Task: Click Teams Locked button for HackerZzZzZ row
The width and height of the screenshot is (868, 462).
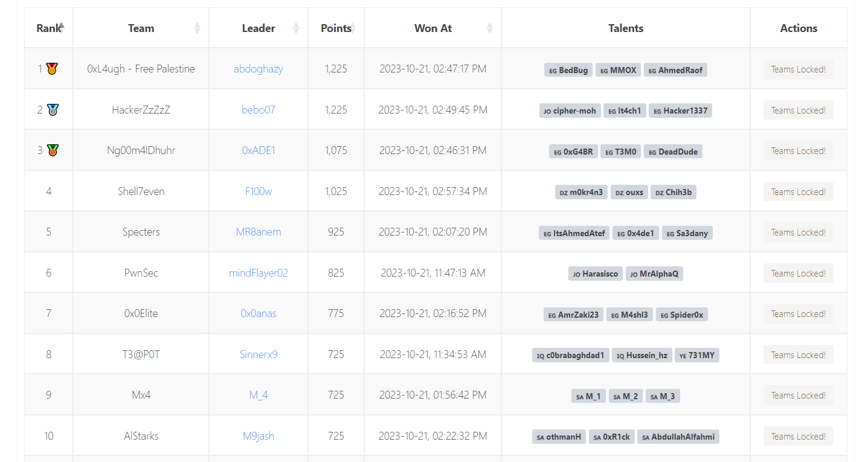Action: coord(798,110)
